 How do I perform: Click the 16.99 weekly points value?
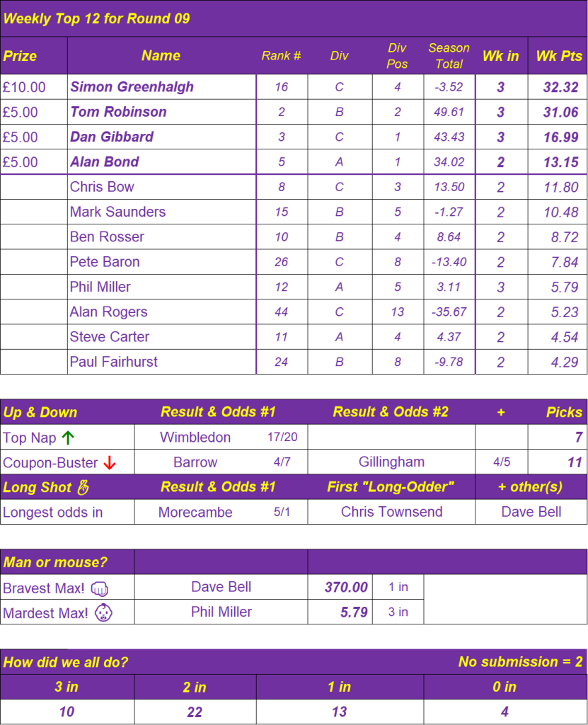560,137
